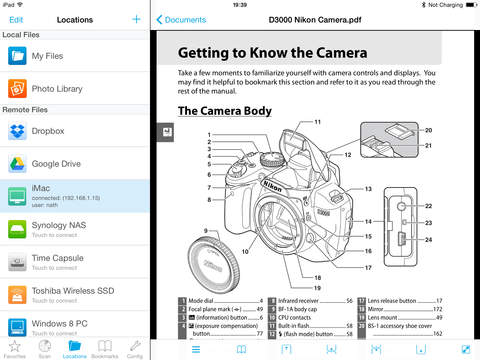
Task: Go to previous page icon
Action: (x=331, y=349)
